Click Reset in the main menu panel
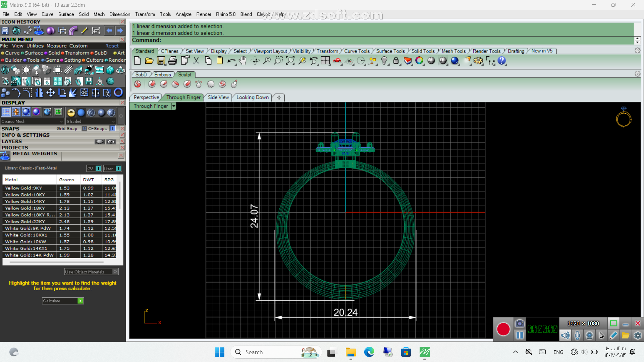The image size is (644, 362). (112, 46)
